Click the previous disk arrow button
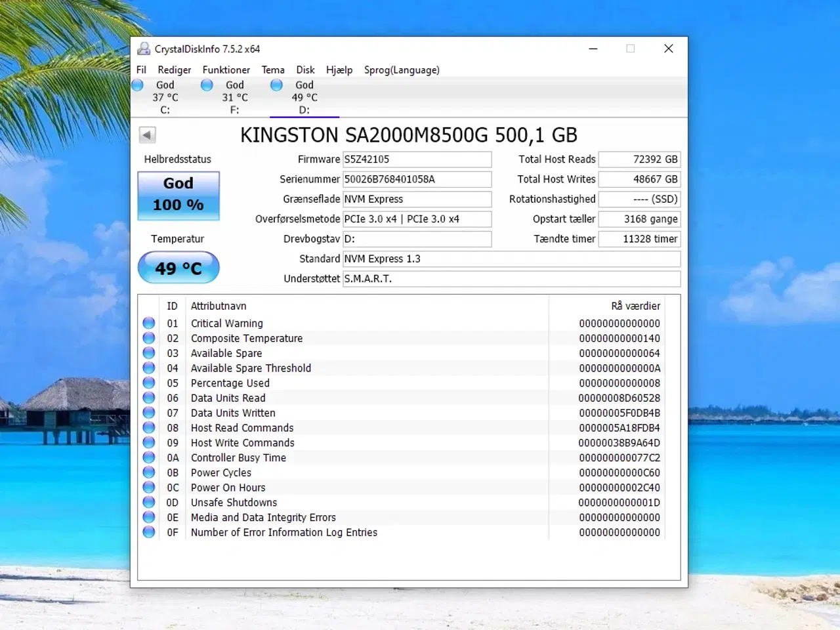Viewport: 840px width, 630px height. 148,135
